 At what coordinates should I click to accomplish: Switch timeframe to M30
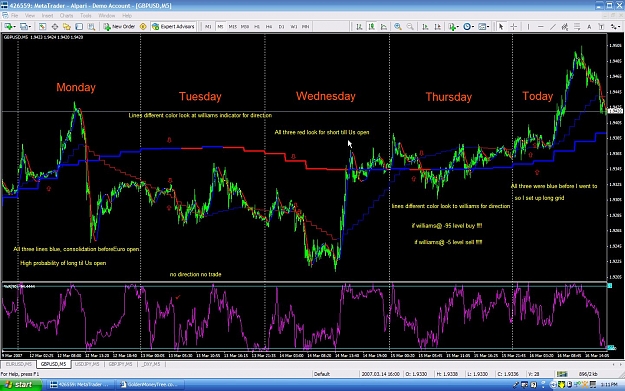[x=245, y=26]
